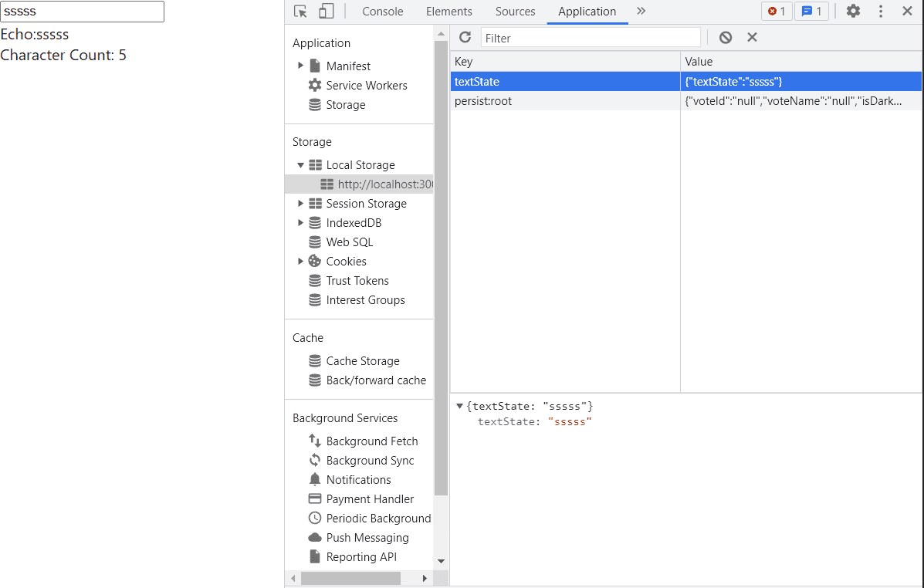Click the blue messages count badge

pos(811,12)
